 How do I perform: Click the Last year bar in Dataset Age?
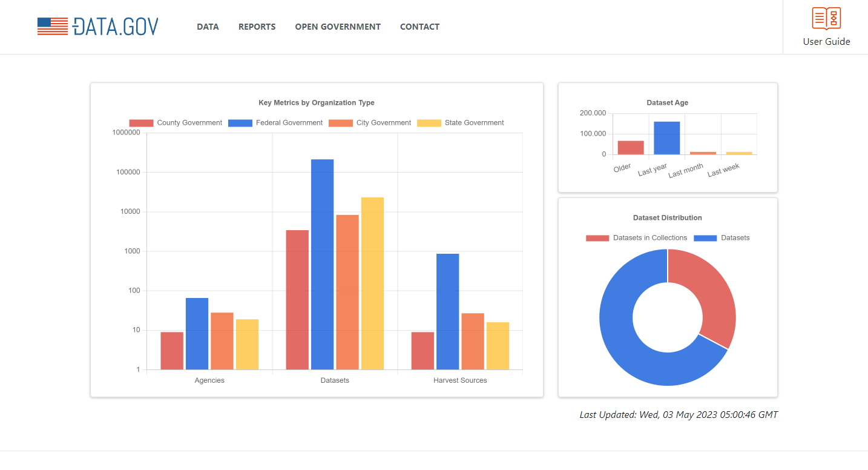[x=666, y=138]
